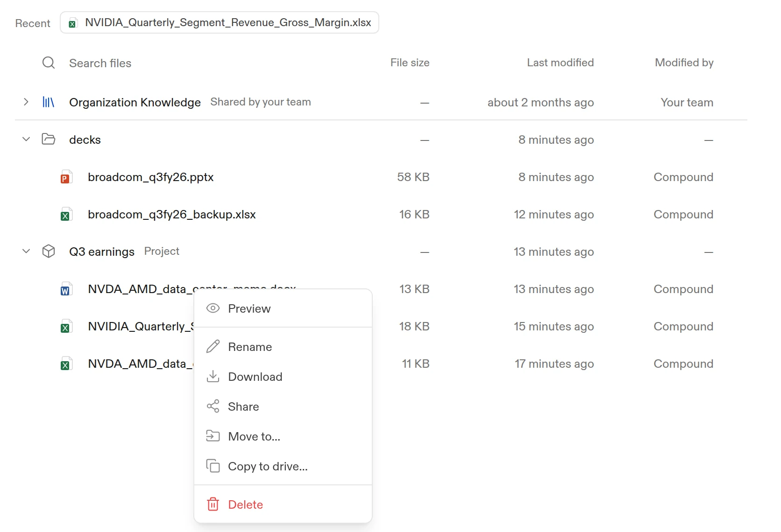The image size is (781, 532).
Task: Click the pencil icon beside Rename
Action: [x=213, y=346]
